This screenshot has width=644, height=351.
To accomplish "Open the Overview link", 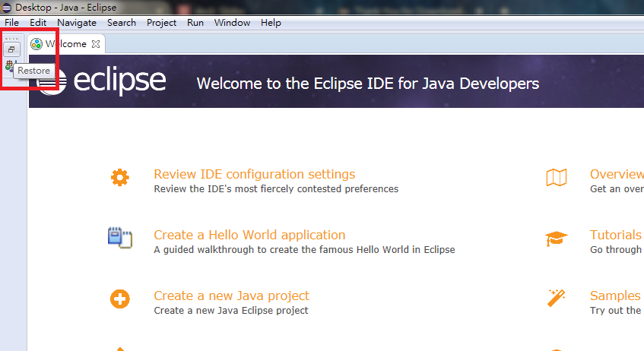I will pyautogui.click(x=617, y=174).
